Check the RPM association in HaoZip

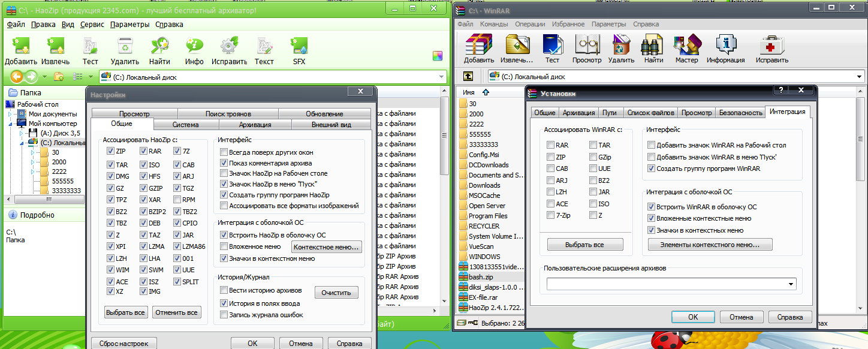pos(178,200)
